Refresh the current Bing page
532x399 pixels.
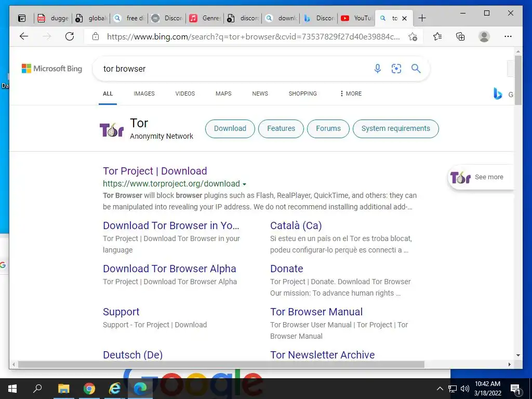coord(70,36)
